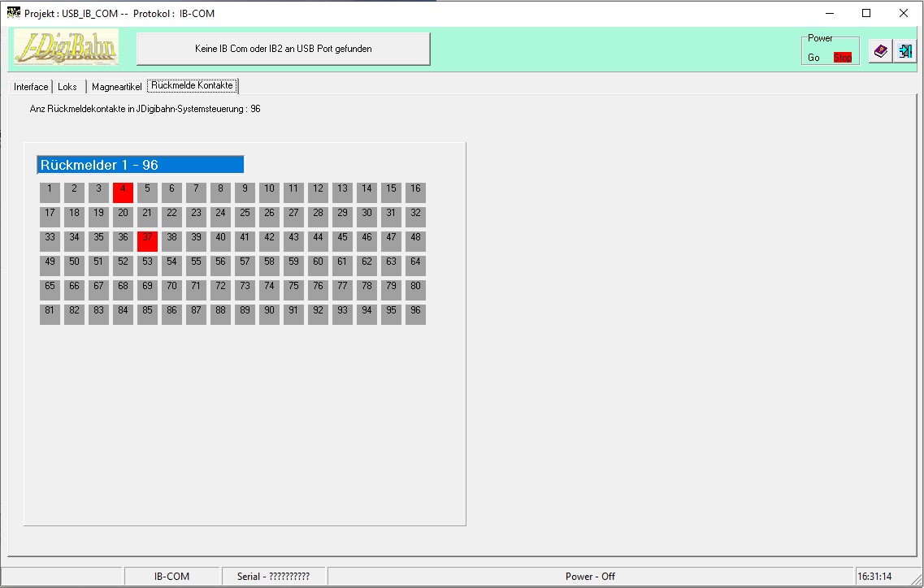Close the USB_IB_COM window
924x588 pixels.
click(x=904, y=13)
